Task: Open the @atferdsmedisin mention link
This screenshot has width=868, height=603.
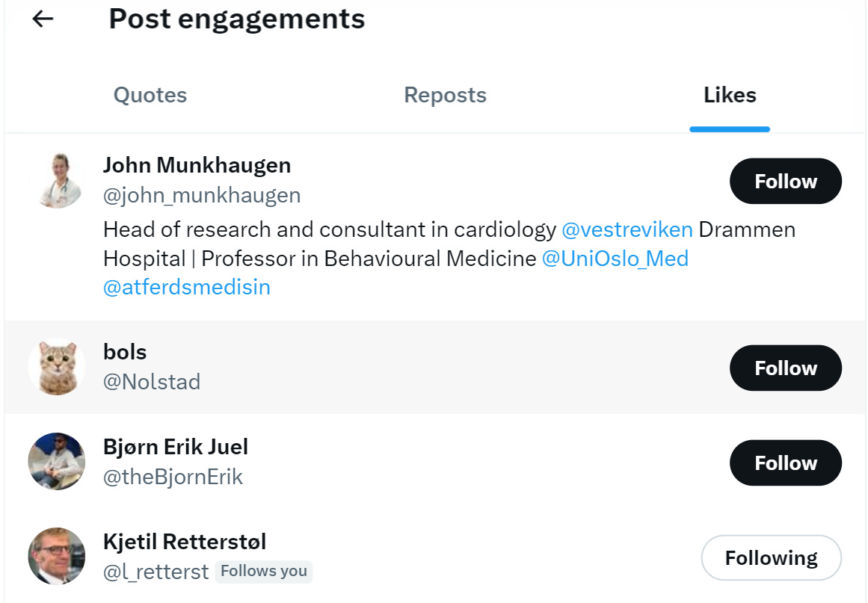Action: click(187, 288)
